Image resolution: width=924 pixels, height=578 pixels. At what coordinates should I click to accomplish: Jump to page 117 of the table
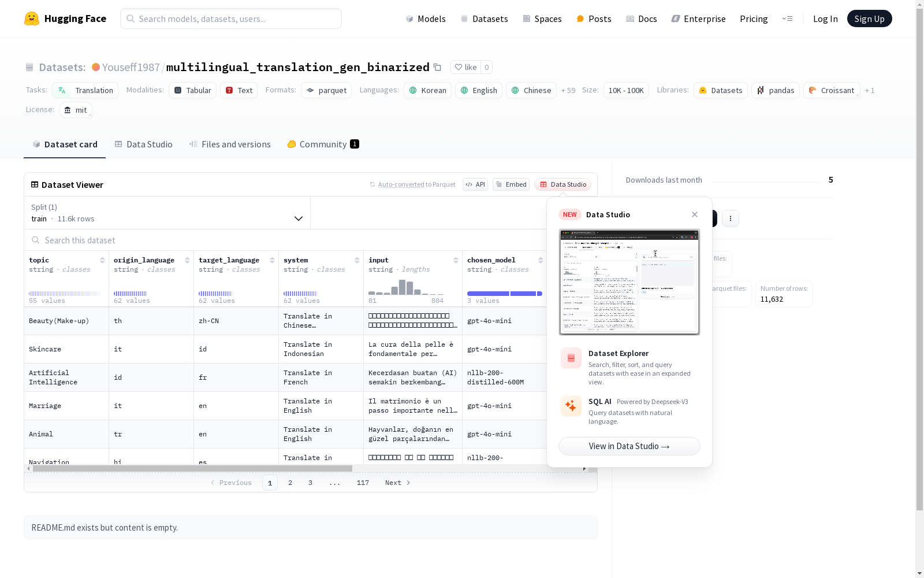pyautogui.click(x=363, y=483)
